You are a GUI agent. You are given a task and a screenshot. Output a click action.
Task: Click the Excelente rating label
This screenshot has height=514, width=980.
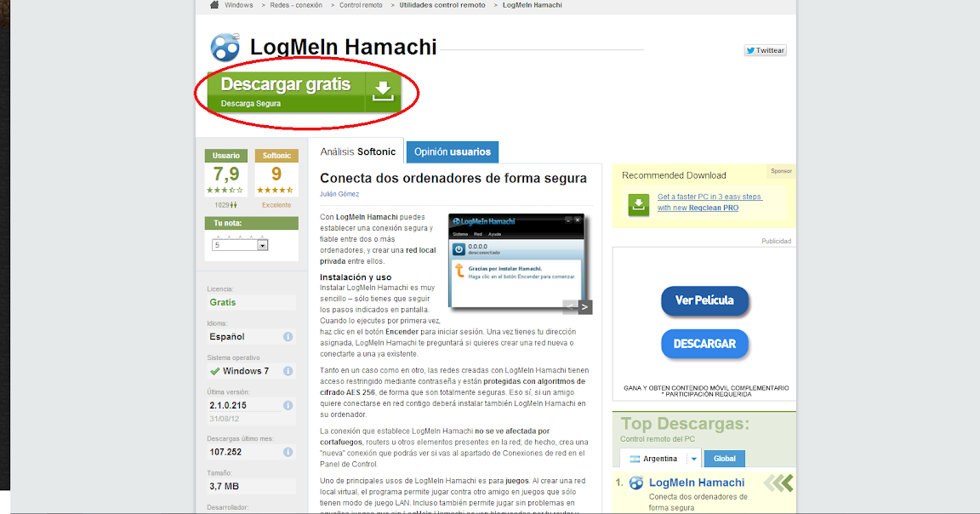tap(276, 205)
